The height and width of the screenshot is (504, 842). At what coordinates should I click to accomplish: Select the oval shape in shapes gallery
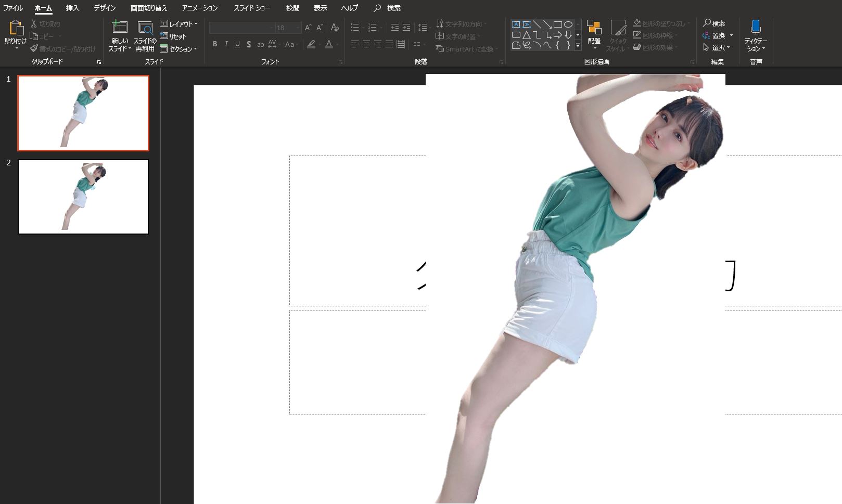tap(568, 24)
